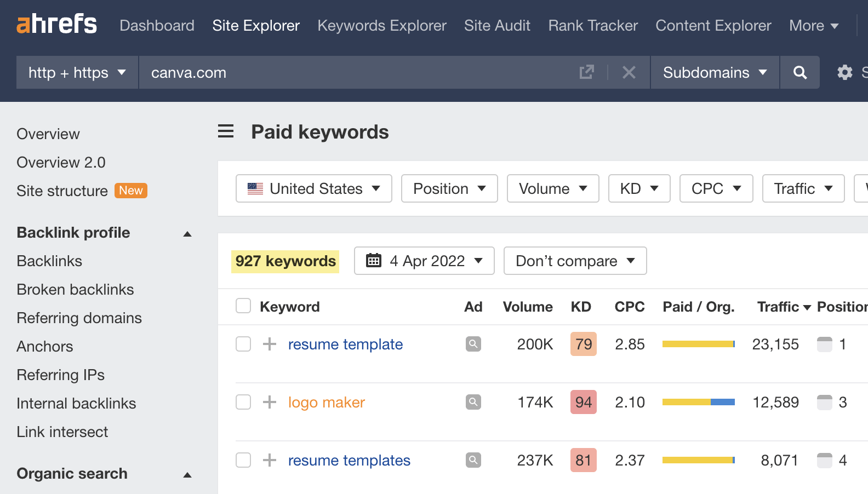Select all keywords header checkbox
Viewport: 868px width, 494px height.
(243, 306)
